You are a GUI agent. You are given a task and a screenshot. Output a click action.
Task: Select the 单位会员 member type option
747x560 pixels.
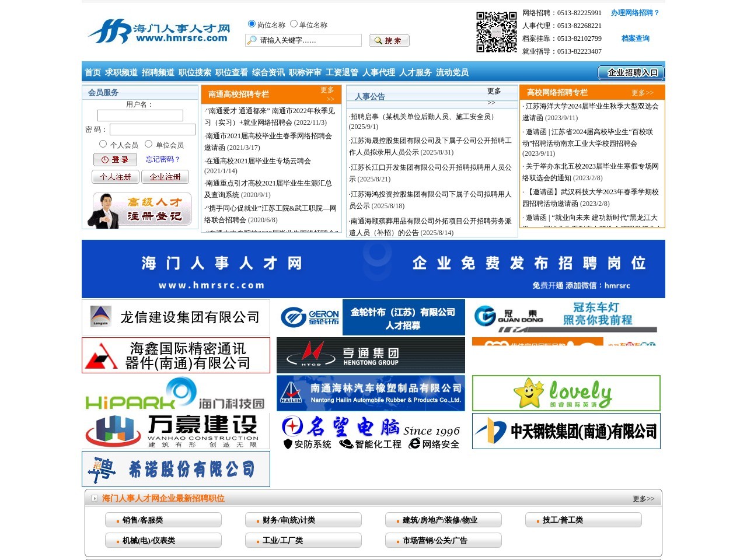[149, 144]
